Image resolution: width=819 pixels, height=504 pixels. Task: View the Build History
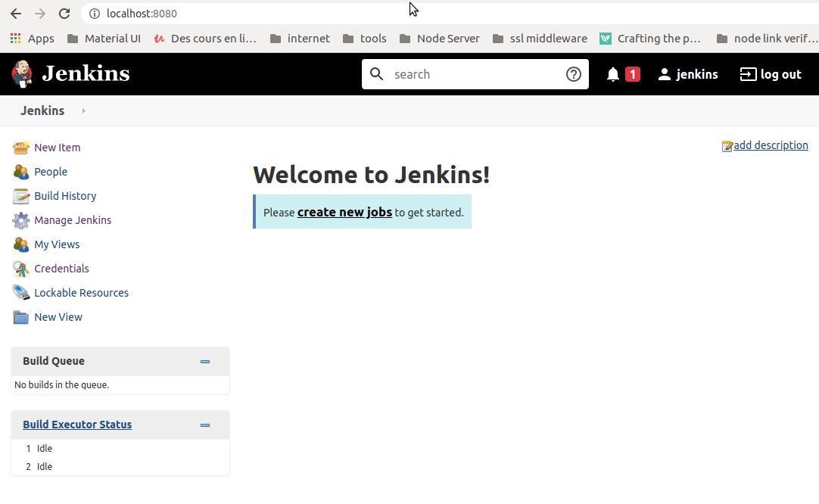[x=65, y=195]
